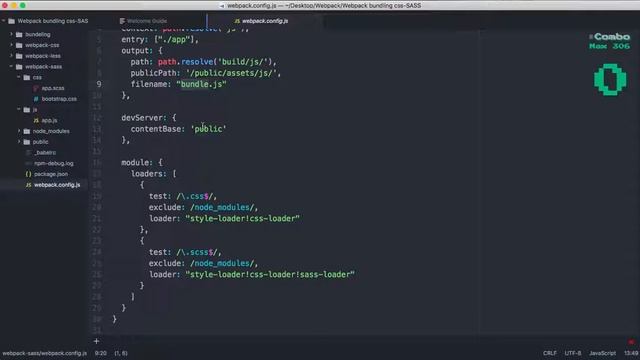Click cursor position 9:20 in status bar

(100, 353)
